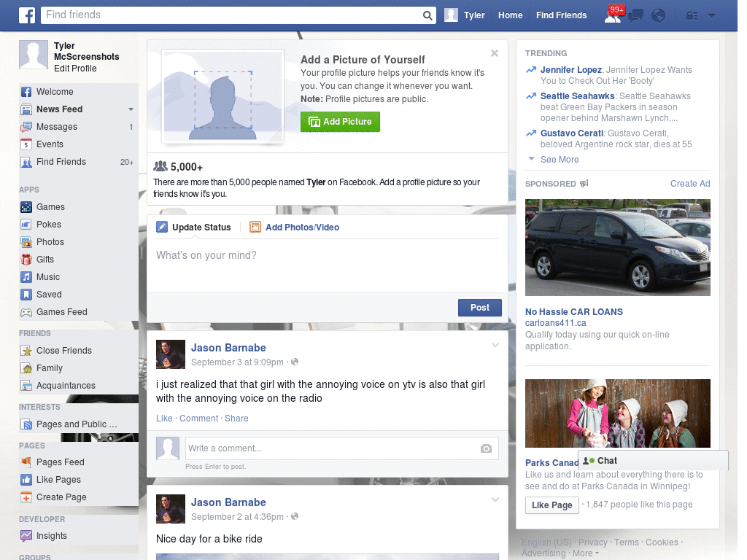Click the Post button
Viewport: 747px width, 560px height.
click(x=480, y=308)
